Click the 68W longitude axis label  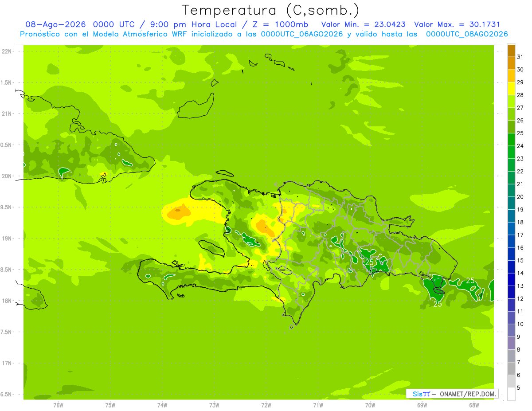474,405
